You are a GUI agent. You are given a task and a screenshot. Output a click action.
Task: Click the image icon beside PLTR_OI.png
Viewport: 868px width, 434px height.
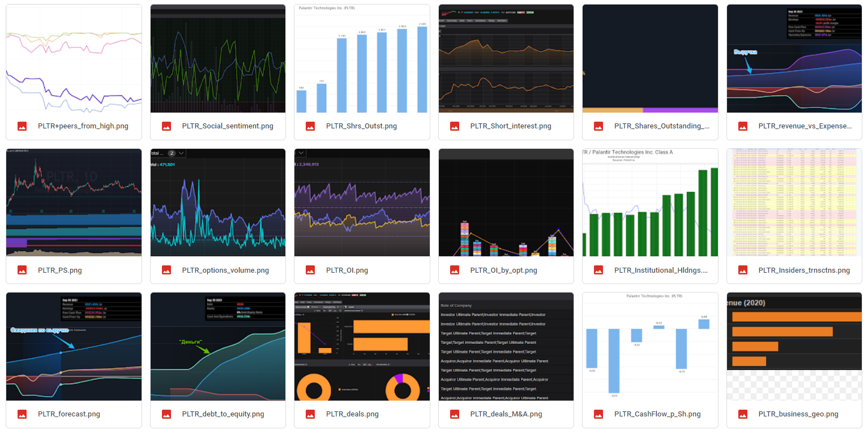310,270
